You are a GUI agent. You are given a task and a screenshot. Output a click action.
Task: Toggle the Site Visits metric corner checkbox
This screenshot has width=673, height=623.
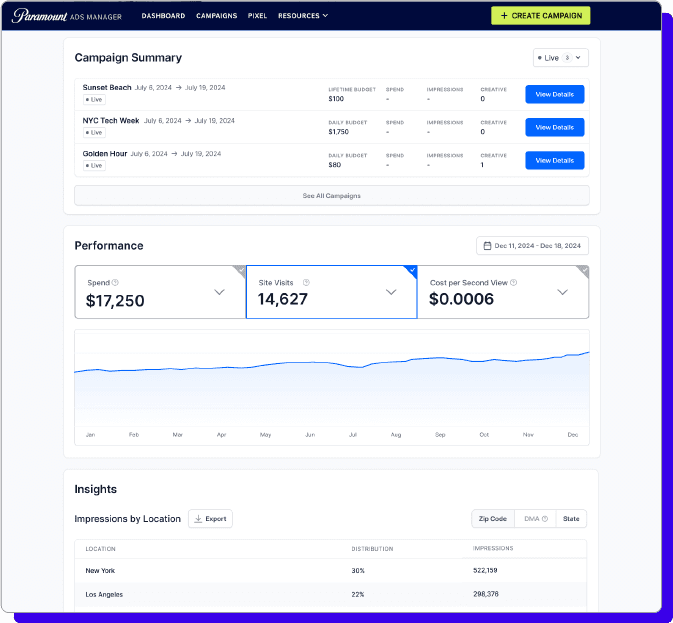coord(411,270)
